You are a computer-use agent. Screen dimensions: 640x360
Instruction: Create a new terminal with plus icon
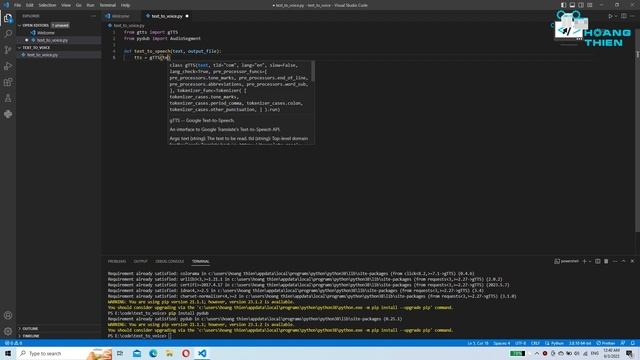(584, 261)
